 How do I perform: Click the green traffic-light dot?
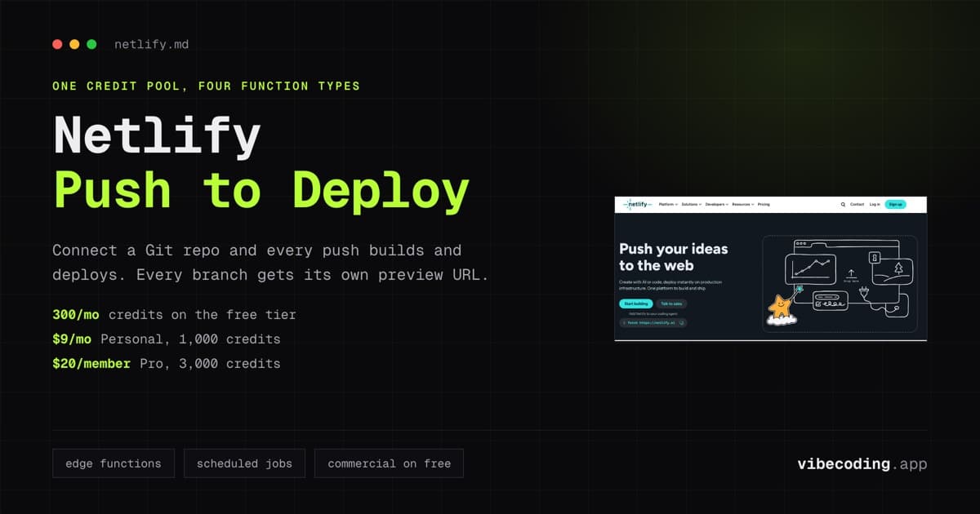pos(91,44)
